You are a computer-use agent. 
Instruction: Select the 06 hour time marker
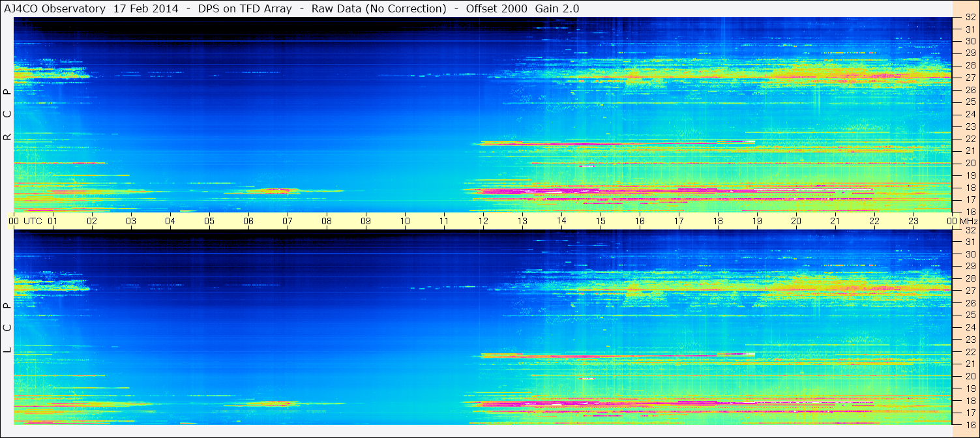click(x=248, y=221)
